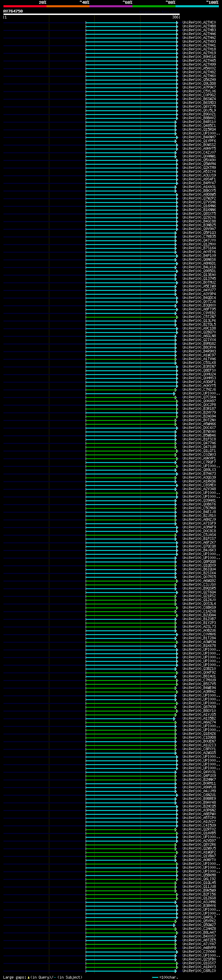
Task: Click label UniRef100_C5YL06
Action: coord(199,91)
